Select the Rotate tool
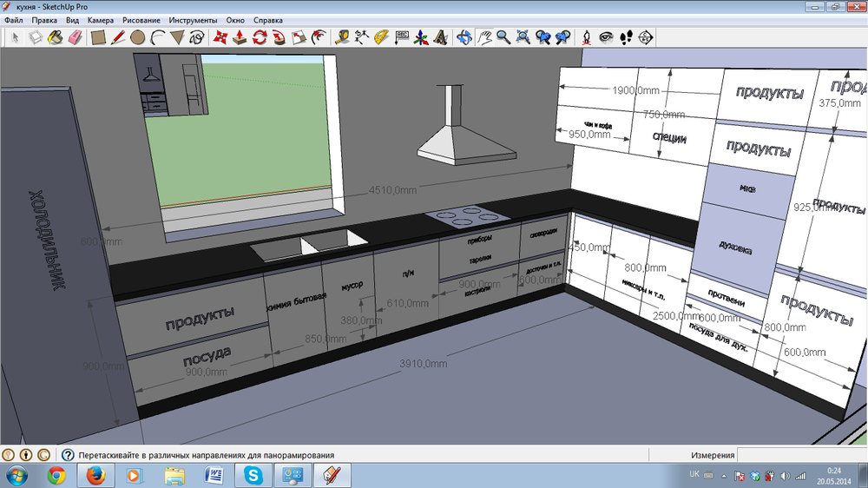Image resolution: width=868 pixels, height=488 pixels. pos(260,37)
